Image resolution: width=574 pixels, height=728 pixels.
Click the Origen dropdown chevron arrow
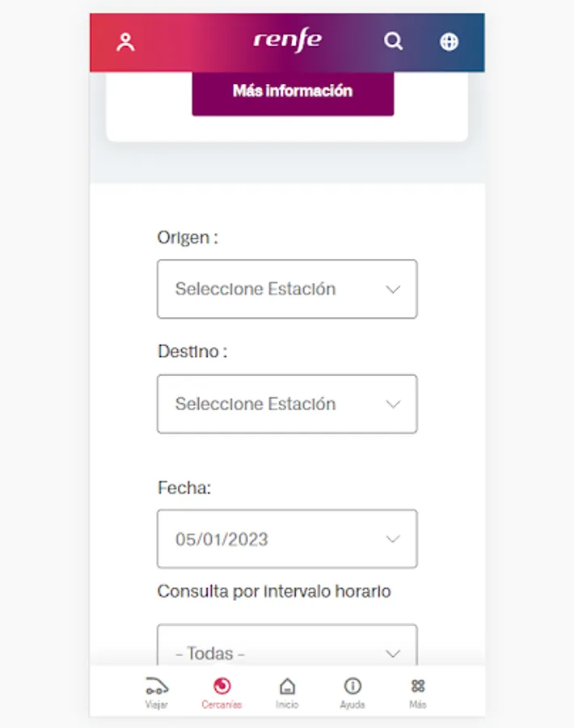click(x=393, y=290)
